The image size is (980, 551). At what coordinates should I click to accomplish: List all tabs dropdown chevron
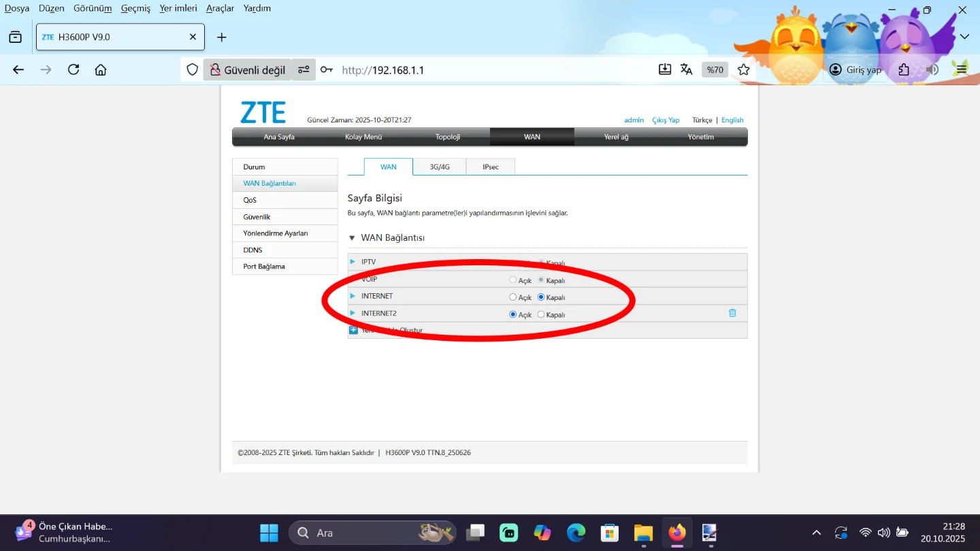[964, 37]
